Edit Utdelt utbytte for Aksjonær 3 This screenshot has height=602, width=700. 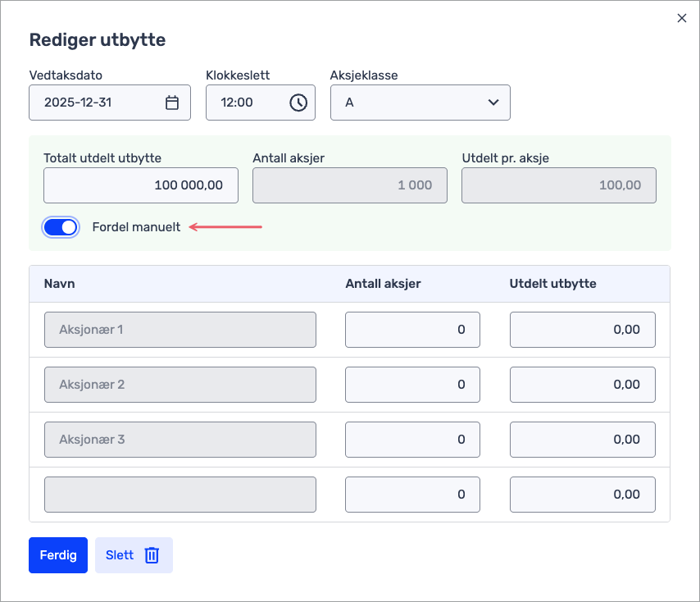[x=582, y=440]
